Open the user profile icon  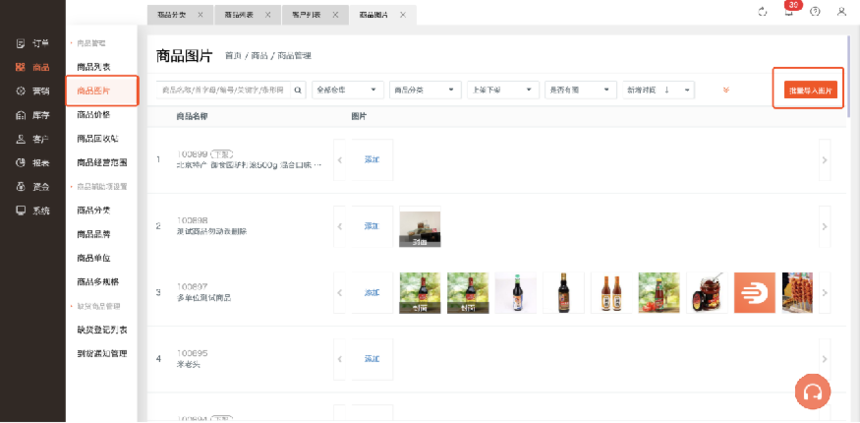[x=840, y=11]
